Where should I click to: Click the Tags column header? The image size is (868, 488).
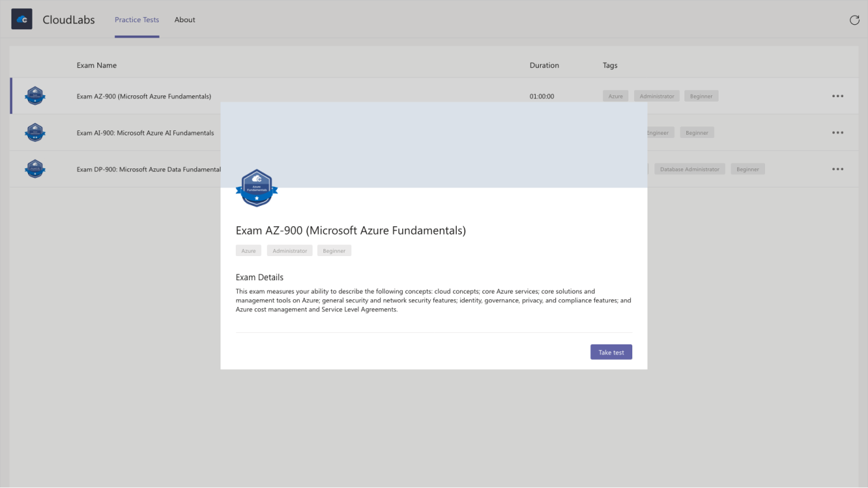tap(610, 65)
